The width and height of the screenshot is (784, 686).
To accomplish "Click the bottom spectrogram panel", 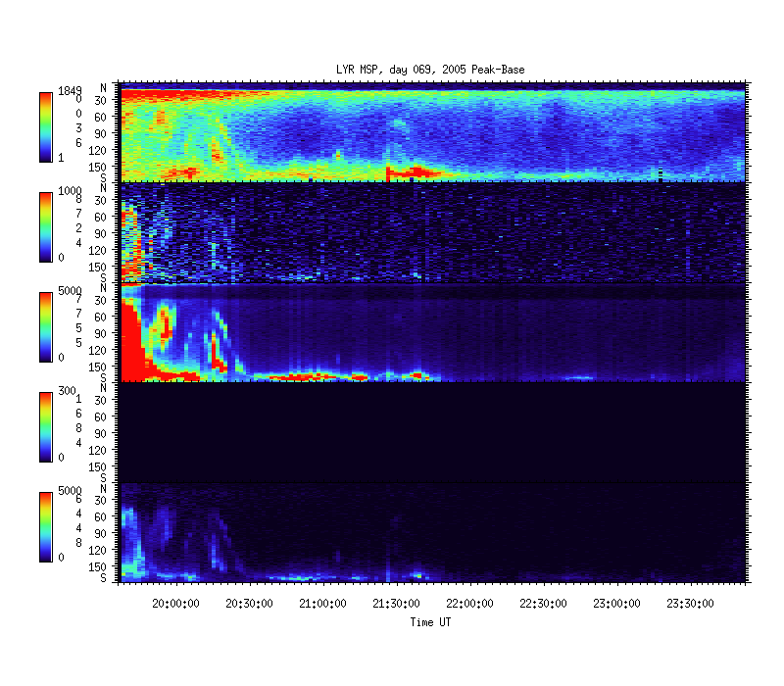I will click(x=433, y=532).
